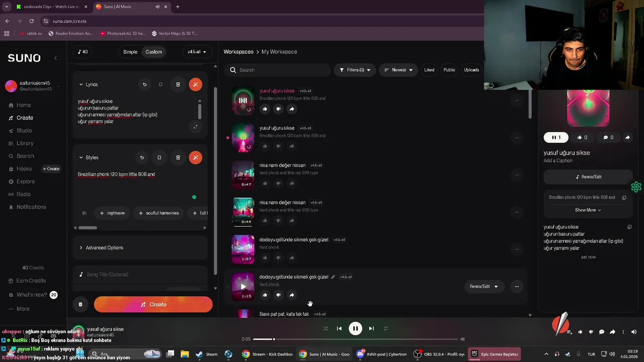644x362 pixels.
Task: Open Search in the sidebar
Action: point(25,156)
